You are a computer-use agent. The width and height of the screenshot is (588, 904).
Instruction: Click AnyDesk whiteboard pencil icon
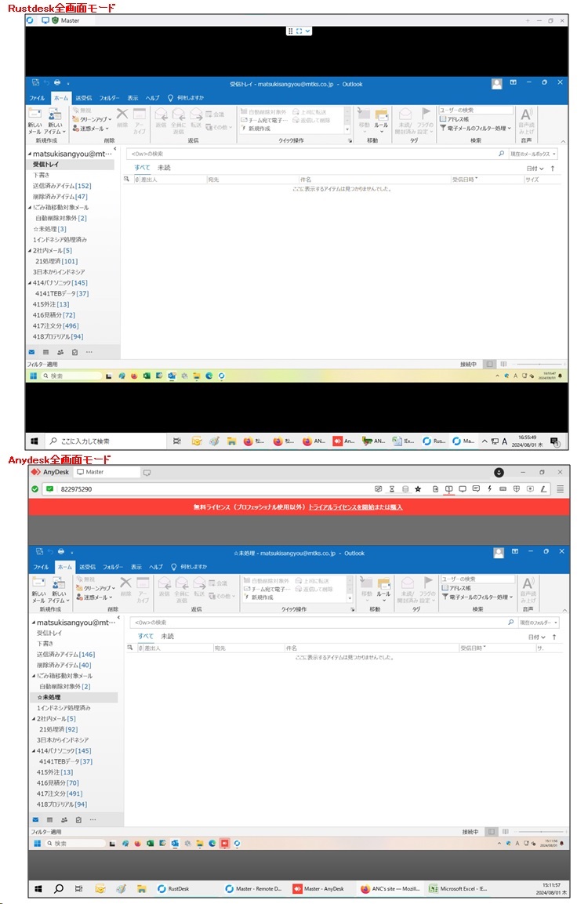[x=543, y=489]
